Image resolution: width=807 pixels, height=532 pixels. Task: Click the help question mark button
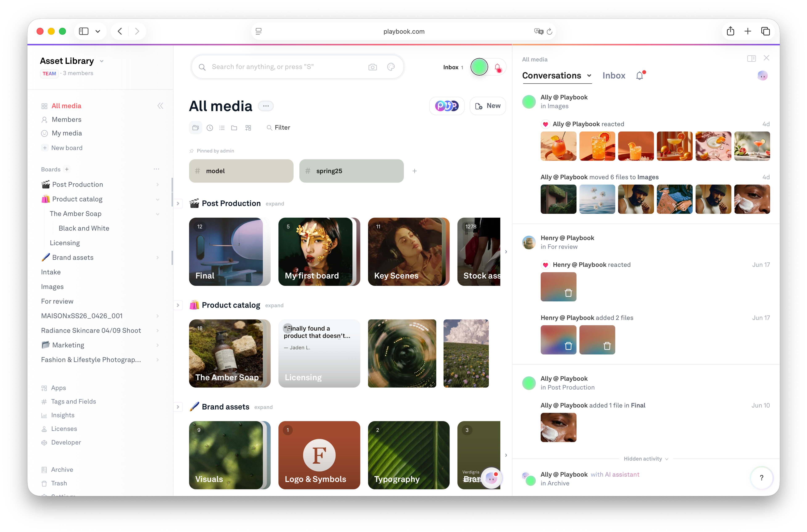point(762,478)
